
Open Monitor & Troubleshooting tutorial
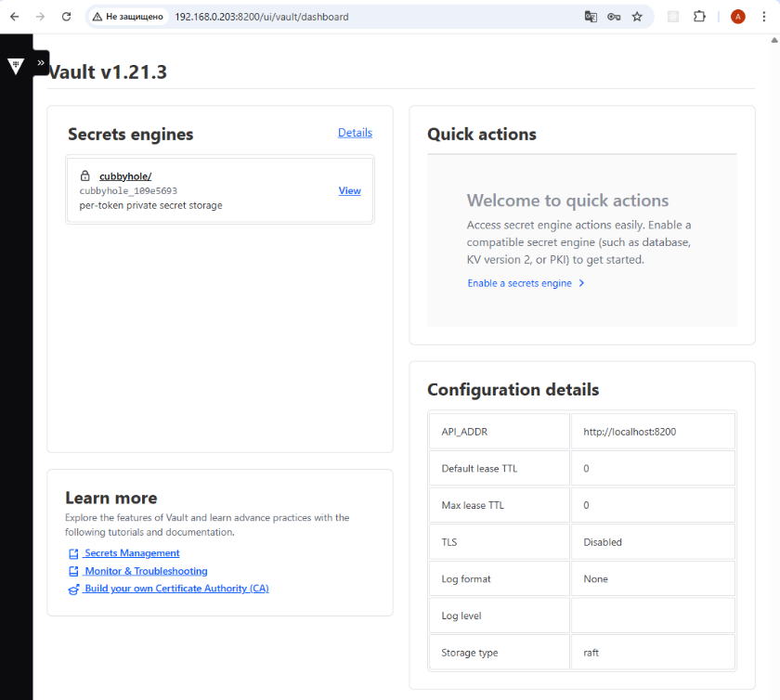point(146,571)
